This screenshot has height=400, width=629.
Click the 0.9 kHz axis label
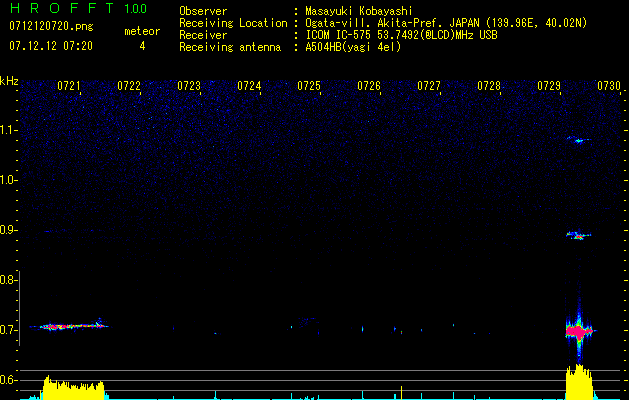(8, 230)
